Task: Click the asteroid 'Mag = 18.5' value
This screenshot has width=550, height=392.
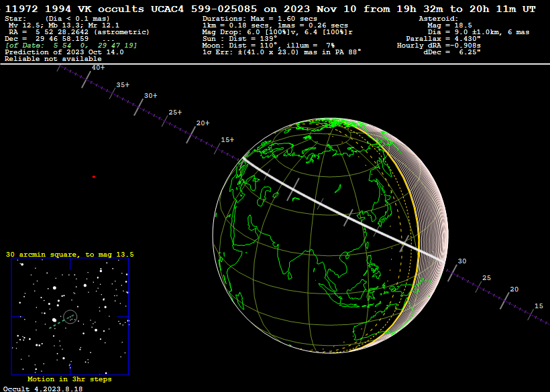Action: (449, 25)
